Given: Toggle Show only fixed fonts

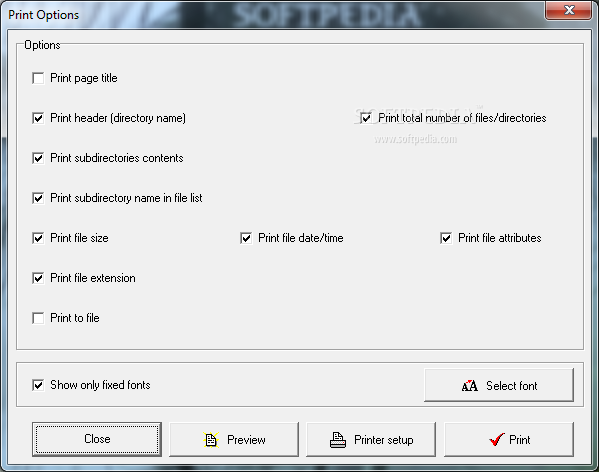Looking at the screenshot, I should click(x=38, y=385).
